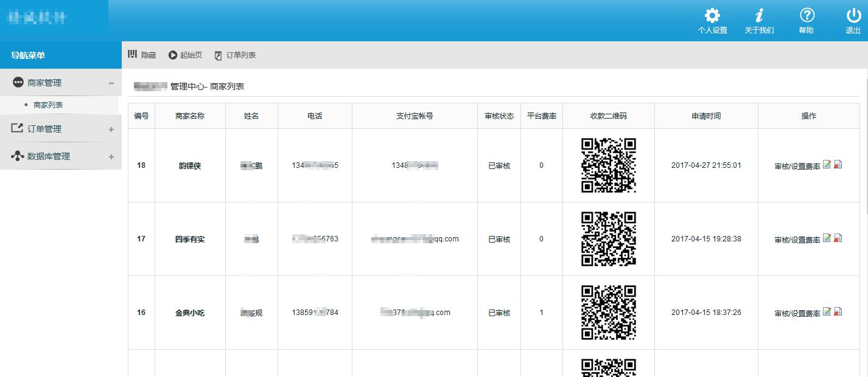Image resolution: width=868 pixels, height=377 pixels.
Task: Click the 导航菜单 sidebar header
Action: (x=61, y=55)
